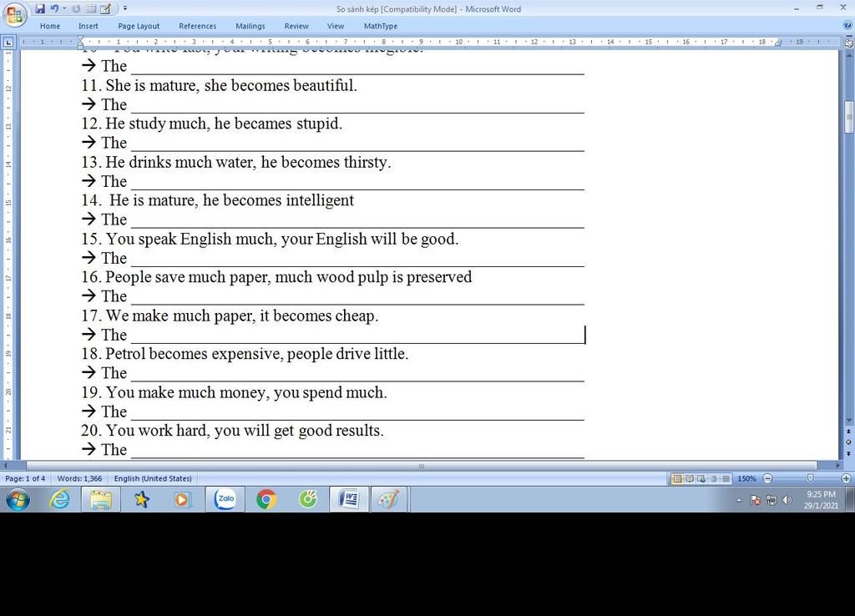Click the English (United States) language indicator

pyautogui.click(x=153, y=478)
